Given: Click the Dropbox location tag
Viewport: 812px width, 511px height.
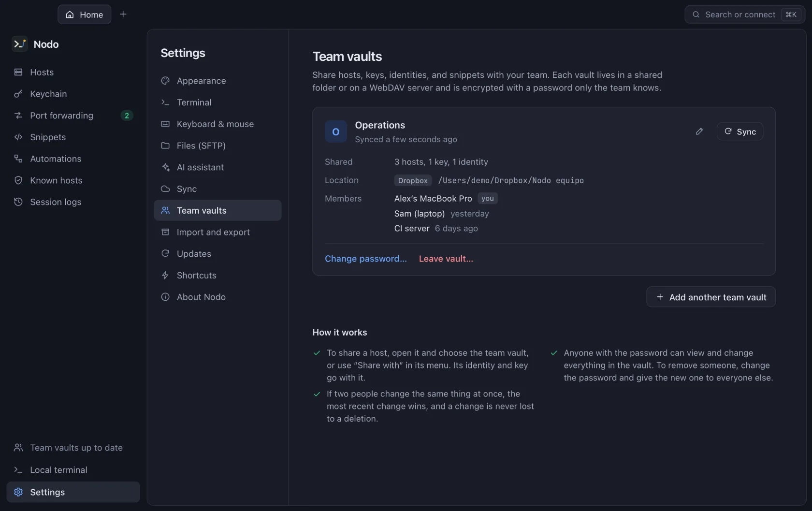Looking at the screenshot, I should point(413,180).
